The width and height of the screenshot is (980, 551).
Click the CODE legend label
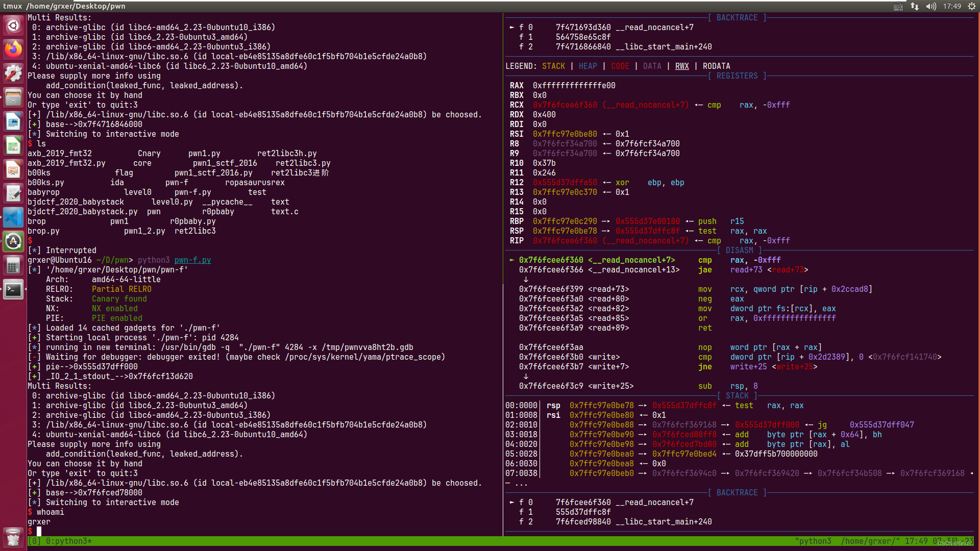coord(620,66)
